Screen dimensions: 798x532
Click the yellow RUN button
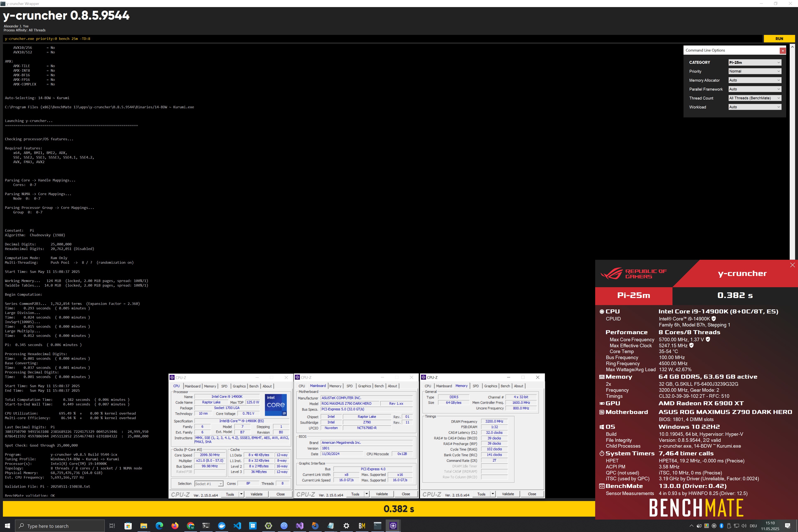pyautogui.click(x=779, y=39)
